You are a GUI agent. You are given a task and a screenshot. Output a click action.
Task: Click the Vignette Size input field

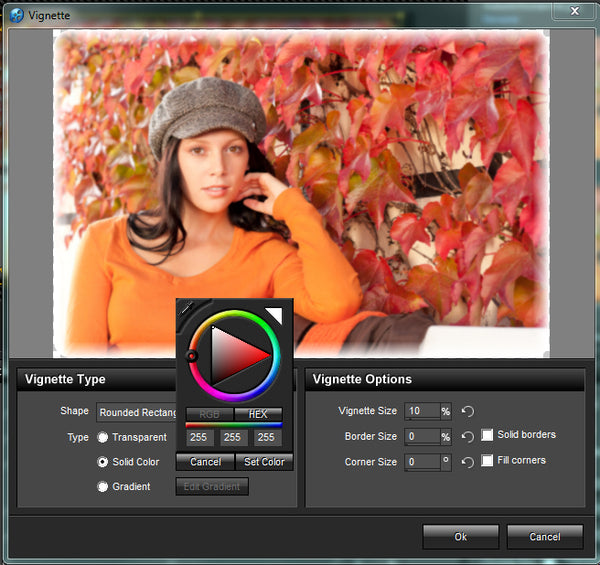point(422,411)
